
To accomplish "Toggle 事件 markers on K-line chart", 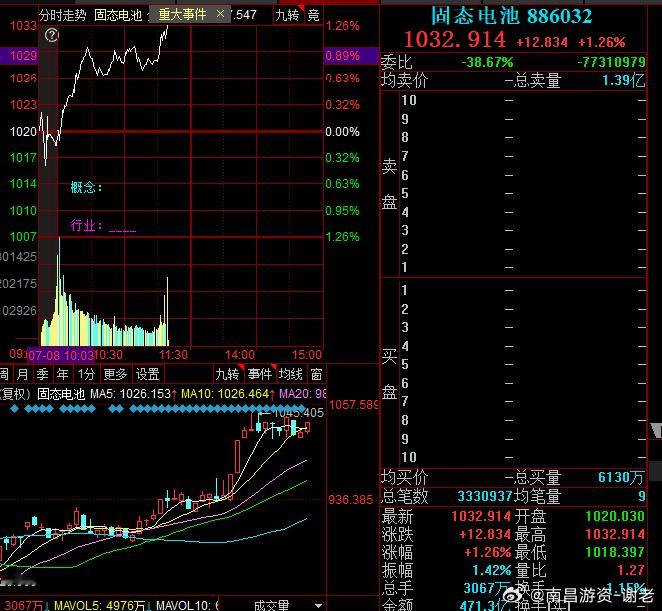I will pyautogui.click(x=260, y=374).
